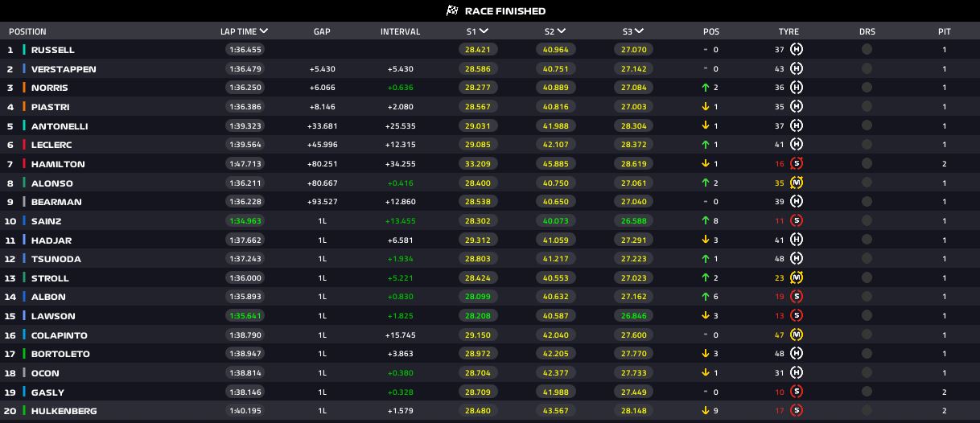Click Stroll's medium tyre icon
Image resolution: width=980 pixels, height=423 pixels.
(797, 278)
